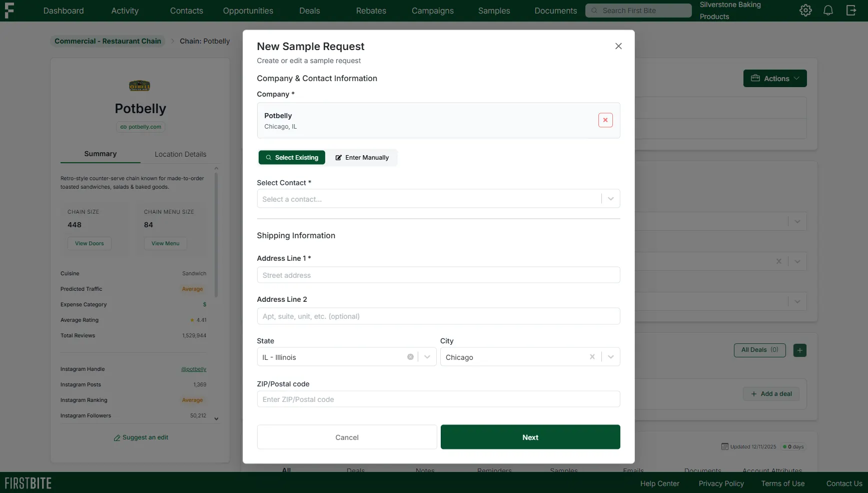Screen dimensions: 868x493
Task: Go to Activity page
Action: pyautogui.click(x=125, y=11)
